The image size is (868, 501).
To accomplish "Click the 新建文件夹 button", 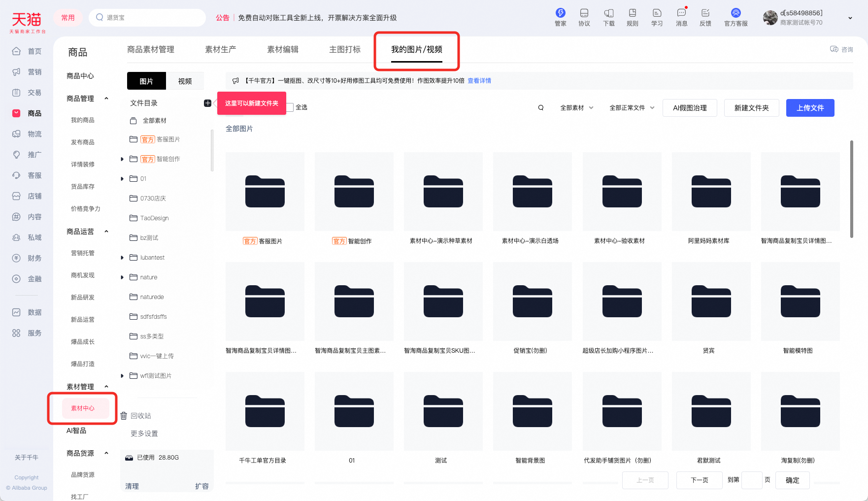I will [752, 108].
